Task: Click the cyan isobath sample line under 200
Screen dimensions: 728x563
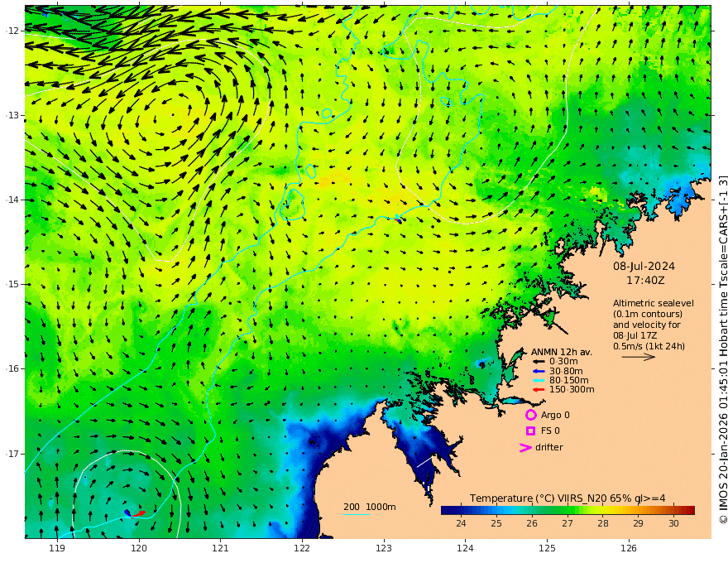Action: 357,514
